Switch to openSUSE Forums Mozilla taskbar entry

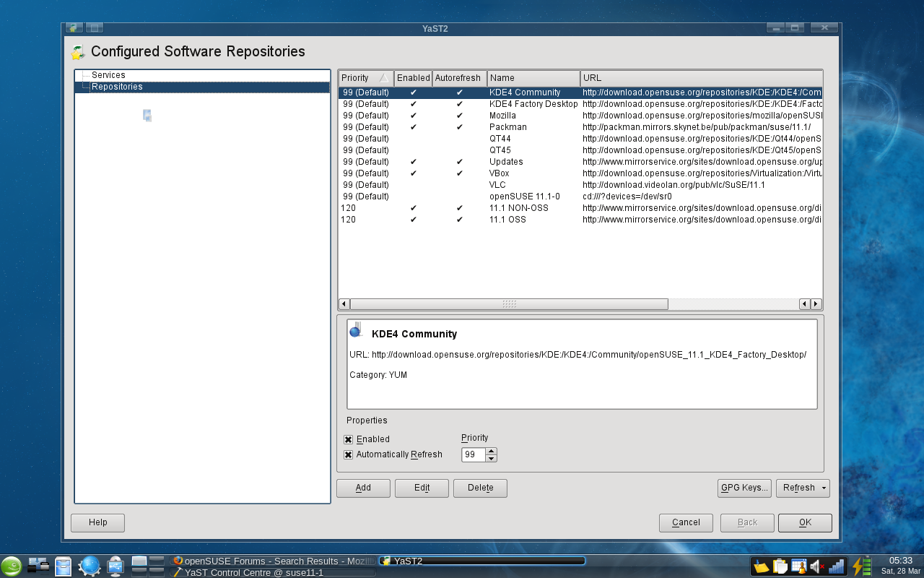[x=273, y=561]
